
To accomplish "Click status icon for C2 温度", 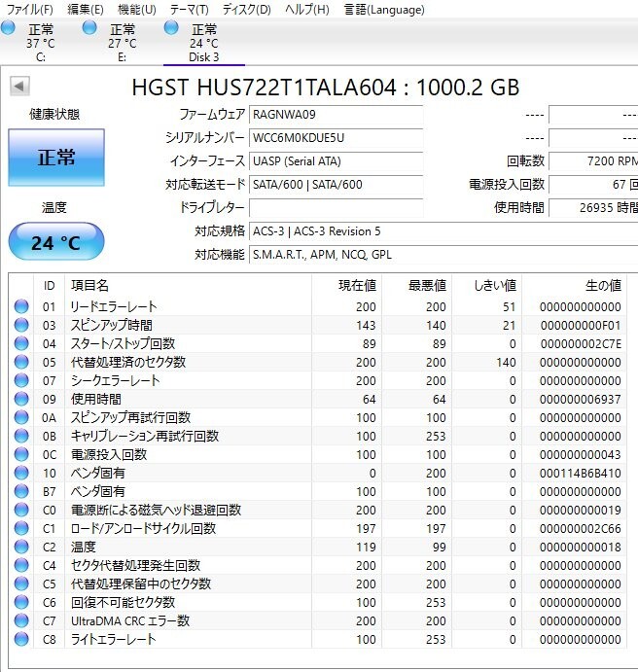I will 21,547.
